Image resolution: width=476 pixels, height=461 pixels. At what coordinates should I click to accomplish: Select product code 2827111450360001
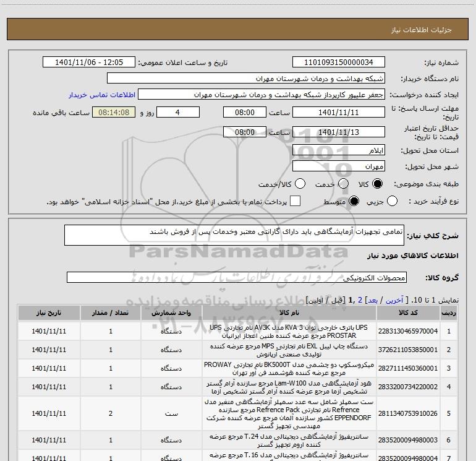pyautogui.click(x=408, y=368)
